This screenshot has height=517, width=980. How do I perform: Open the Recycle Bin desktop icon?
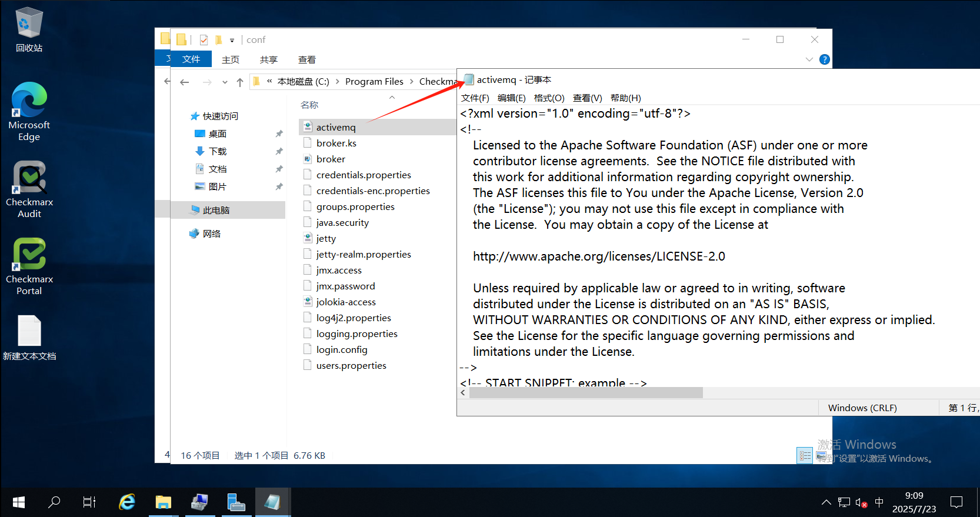tap(29, 29)
